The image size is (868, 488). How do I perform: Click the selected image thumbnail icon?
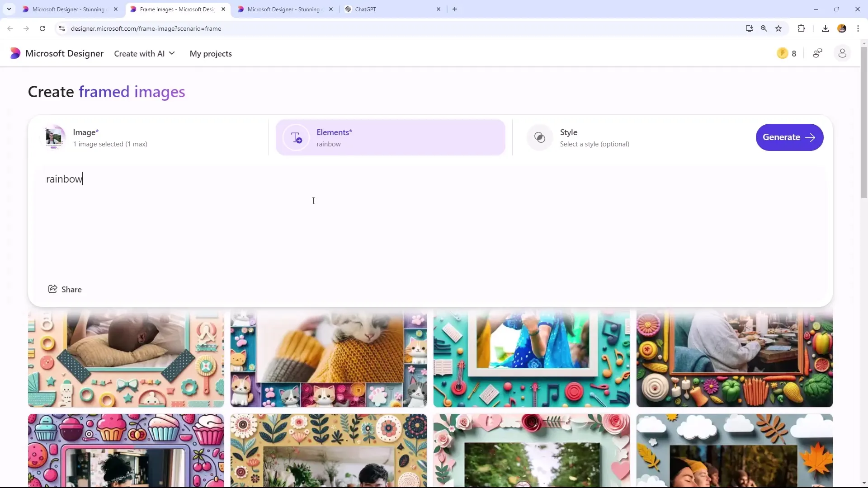click(x=54, y=137)
